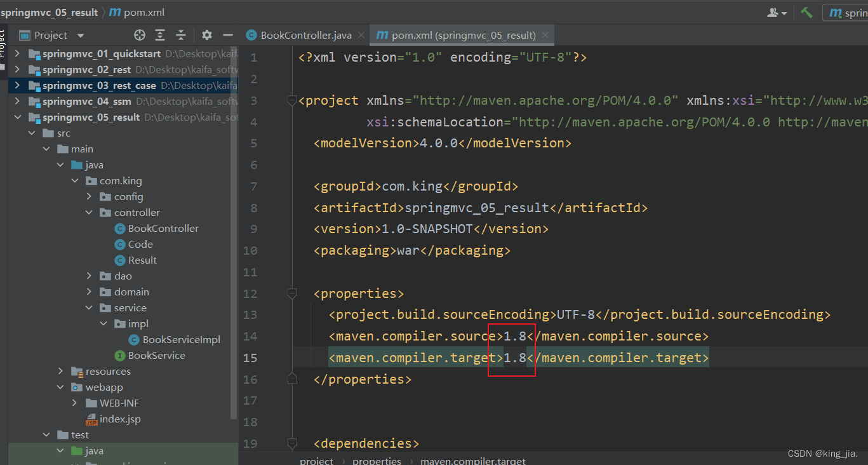Collapse the controller package
This screenshot has width=868, height=465.
tap(90, 212)
